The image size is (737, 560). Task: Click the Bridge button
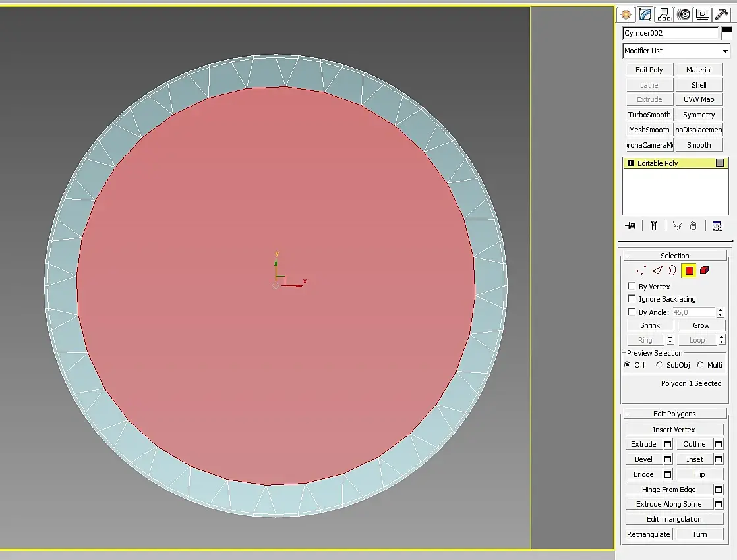coord(643,474)
